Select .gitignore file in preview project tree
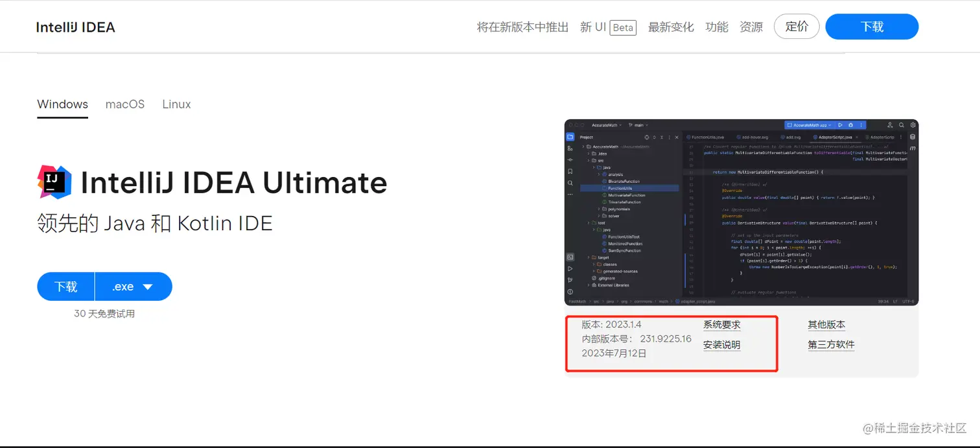This screenshot has width=980, height=448. [x=602, y=278]
